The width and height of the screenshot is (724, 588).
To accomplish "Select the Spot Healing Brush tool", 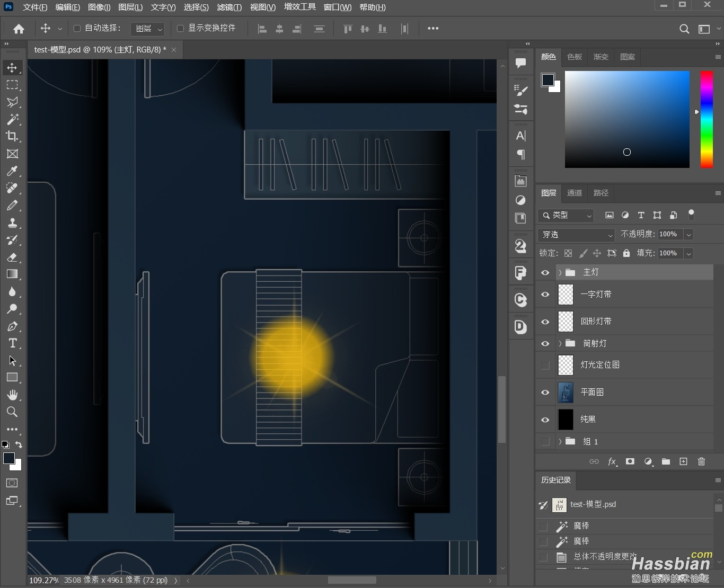I will pos(12,188).
